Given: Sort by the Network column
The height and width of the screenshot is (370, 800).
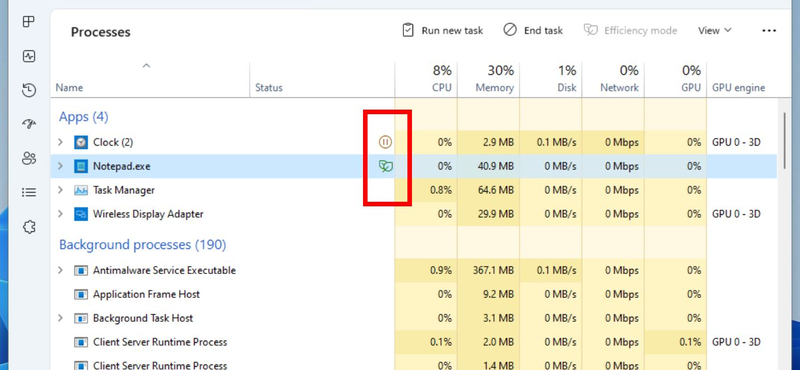Looking at the screenshot, I should [x=613, y=80].
